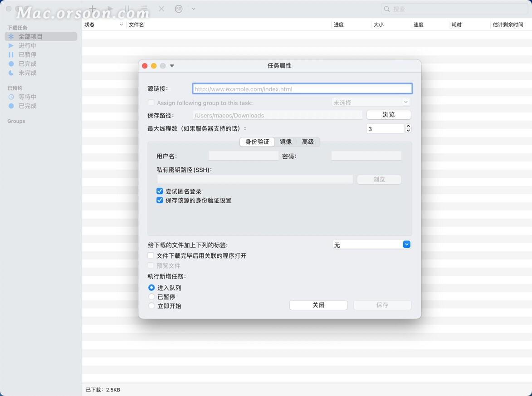
Task: Click the speed limit 50 icon
Action: coord(179,9)
